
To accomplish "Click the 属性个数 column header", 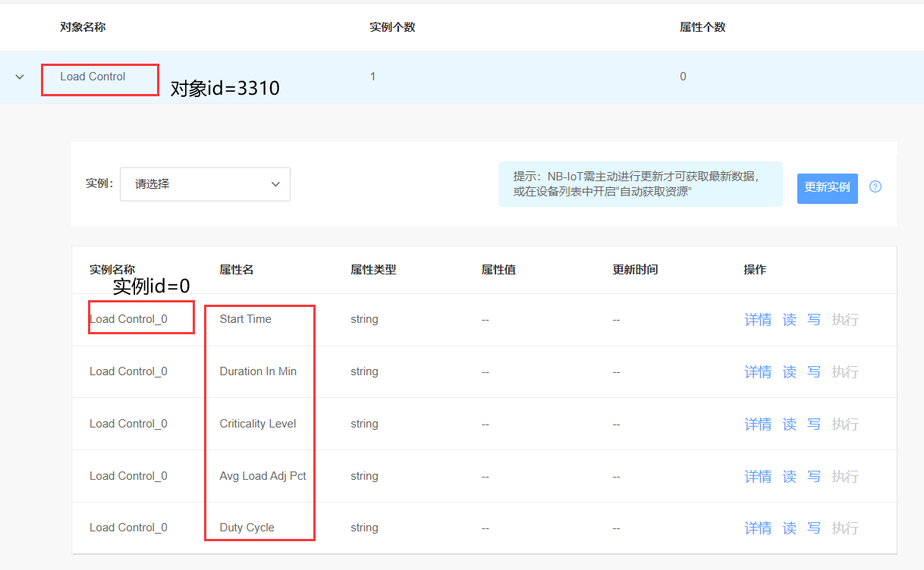I will 702,27.
